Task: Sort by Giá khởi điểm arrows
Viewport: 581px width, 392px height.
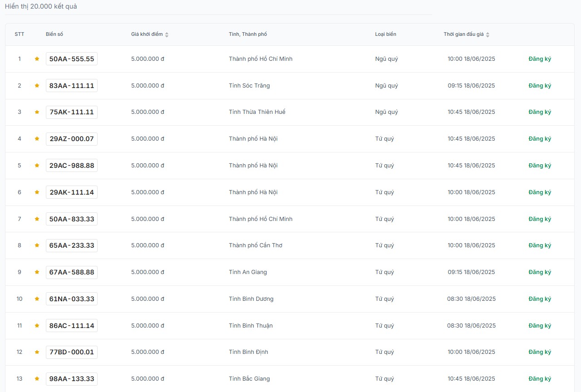Action: coord(167,35)
